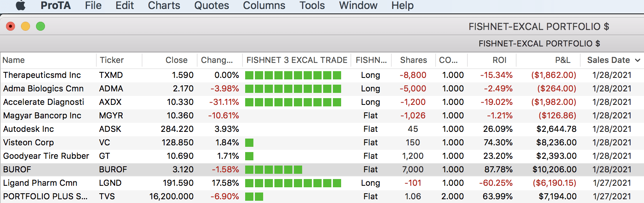The image size is (644, 203).
Task: Click Visteon Corp single green indicator square
Action: click(x=249, y=143)
